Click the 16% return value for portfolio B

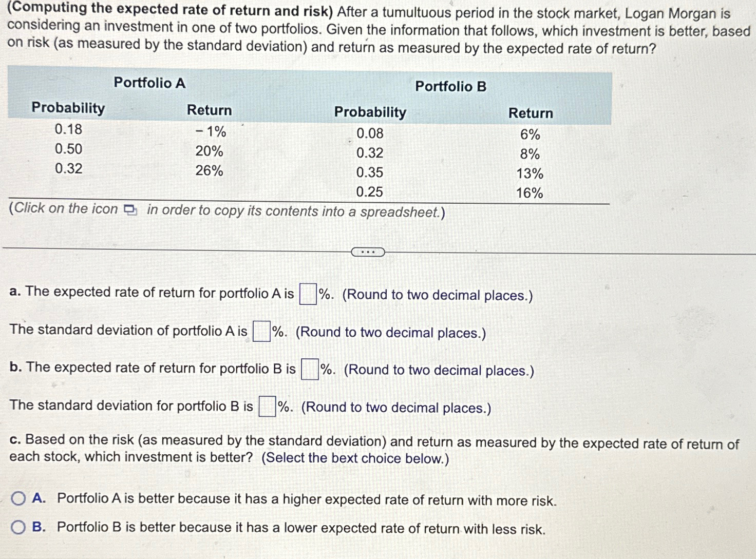tap(530, 193)
